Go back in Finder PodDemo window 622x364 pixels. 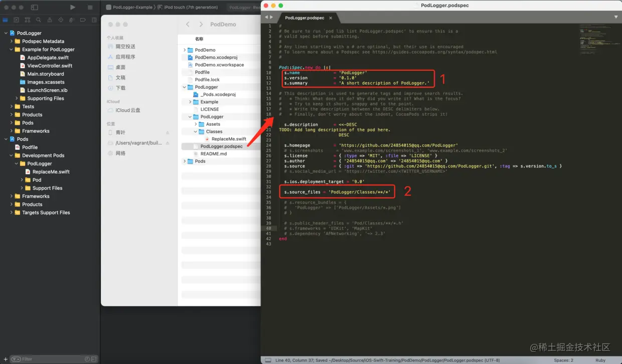(x=188, y=24)
